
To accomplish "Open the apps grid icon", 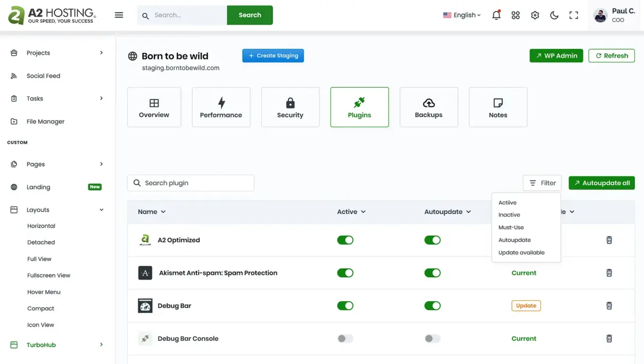I will [515, 15].
